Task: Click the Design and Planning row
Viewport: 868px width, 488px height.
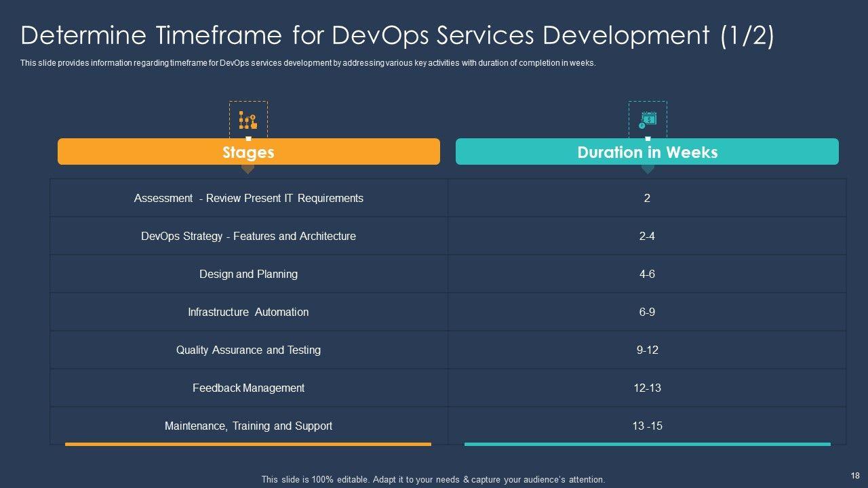Action: [x=248, y=274]
